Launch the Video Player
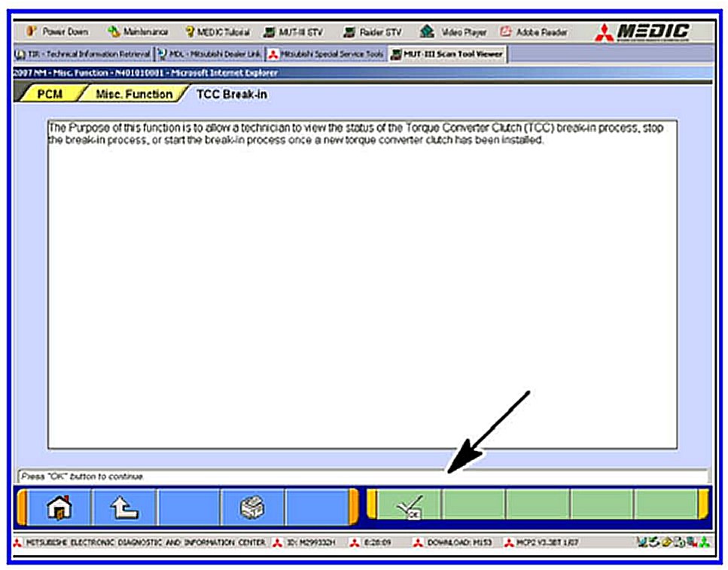The image size is (728, 570). [x=453, y=32]
